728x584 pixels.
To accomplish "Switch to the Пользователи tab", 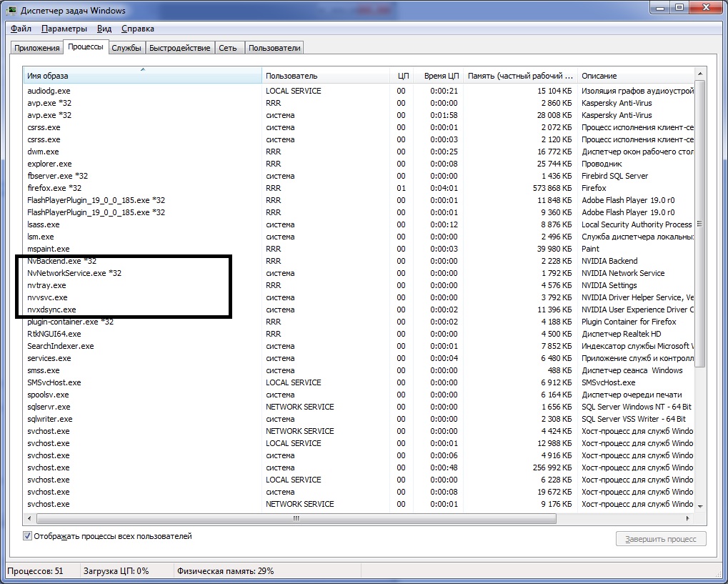I will click(274, 48).
